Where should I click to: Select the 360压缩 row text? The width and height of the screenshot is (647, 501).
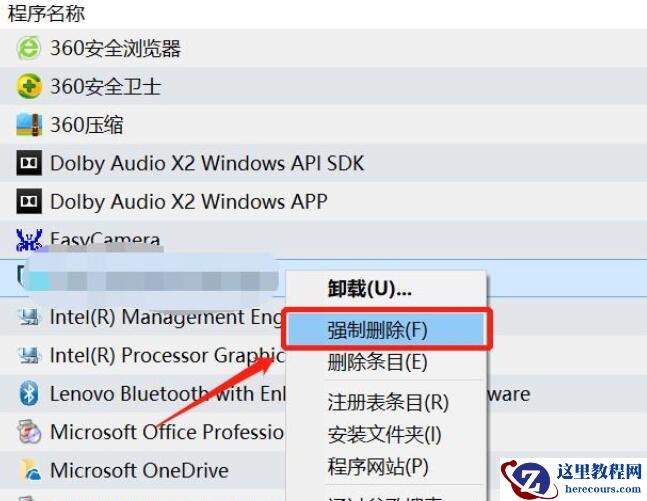(86, 125)
